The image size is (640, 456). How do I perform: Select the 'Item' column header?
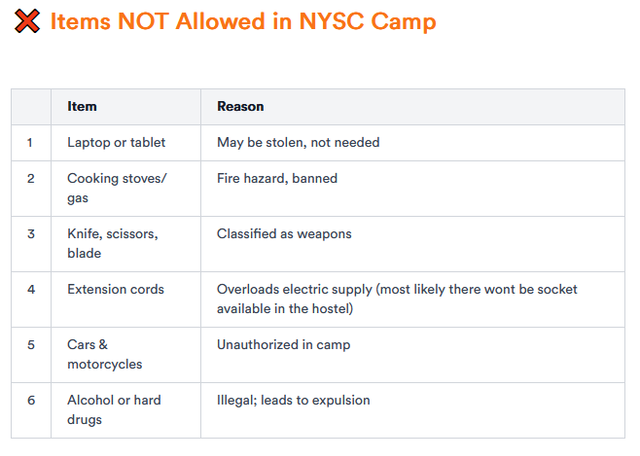pyautogui.click(x=126, y=107)
